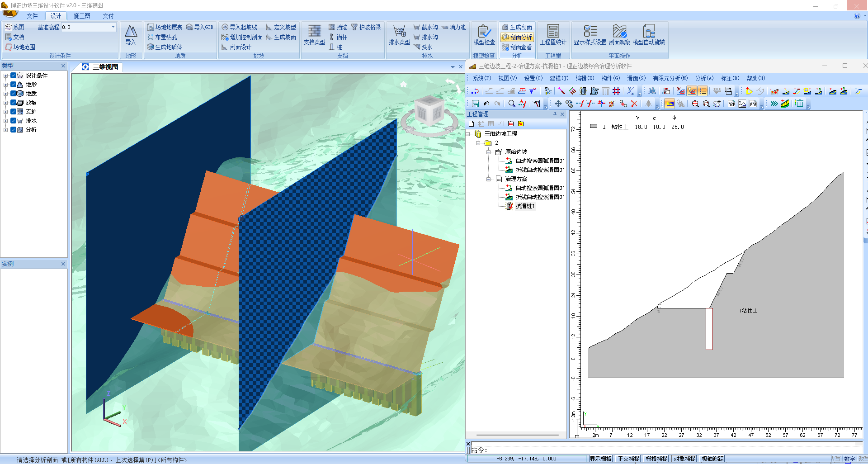Click the 导入 terrain import icon
The image size is (868, 464).
[x=131, y=34]
